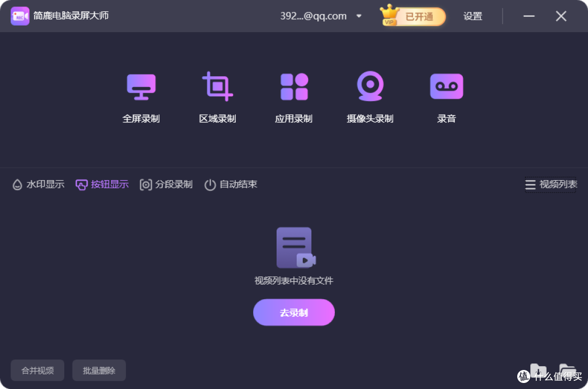Expand the account dropdown arrow next to 392...@qq.com
588x389 pixels.
pos(359,16)
